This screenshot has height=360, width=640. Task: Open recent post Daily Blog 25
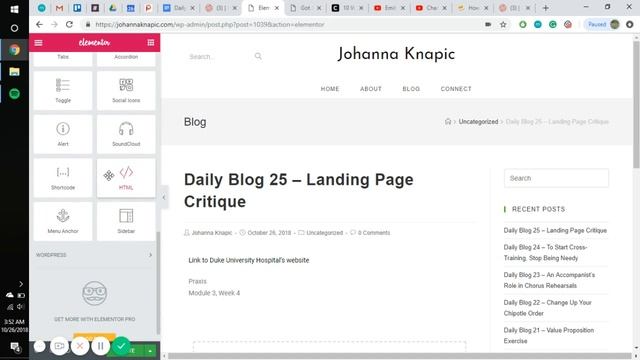pyautogui.click(x=555, y=230)
